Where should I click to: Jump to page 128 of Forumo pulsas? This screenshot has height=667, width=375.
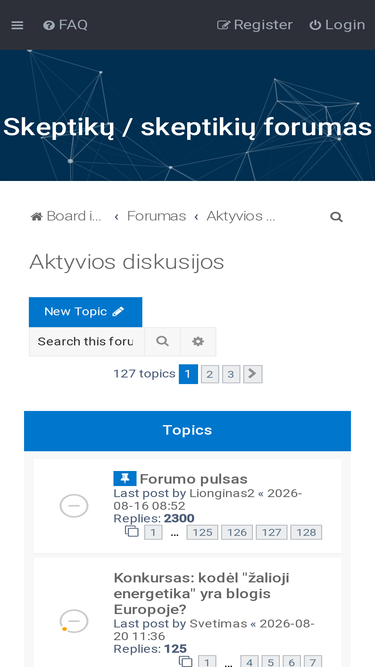click(x=306, y=533)
